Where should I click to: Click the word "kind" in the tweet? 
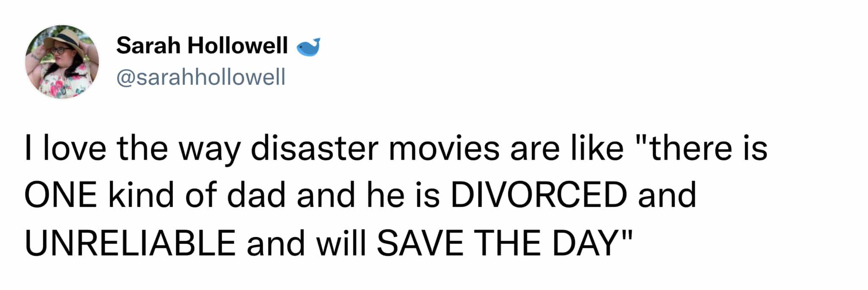141,195
